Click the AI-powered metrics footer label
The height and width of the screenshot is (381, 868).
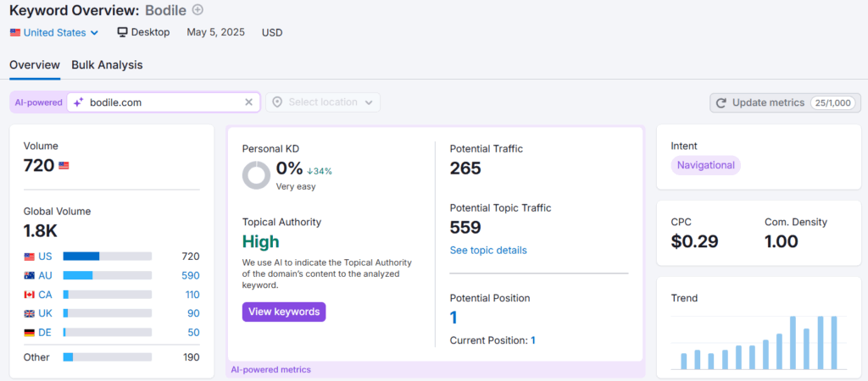pyautogui.click(x=270, y=370)
